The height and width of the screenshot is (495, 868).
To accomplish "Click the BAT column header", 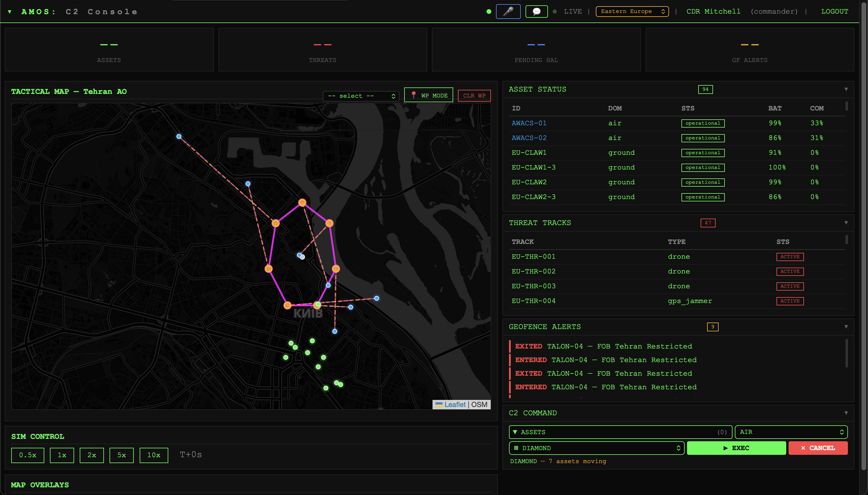I will tap(775, 108).
